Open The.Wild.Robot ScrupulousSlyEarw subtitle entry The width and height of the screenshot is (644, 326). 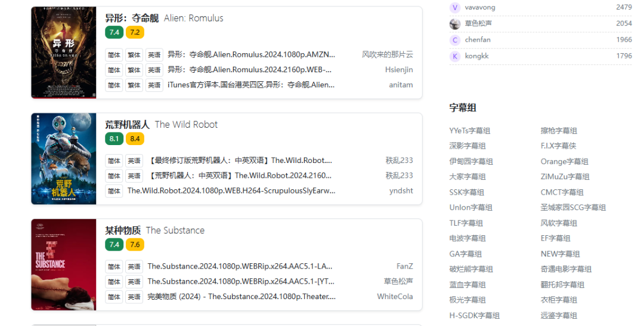click(231, 190)
